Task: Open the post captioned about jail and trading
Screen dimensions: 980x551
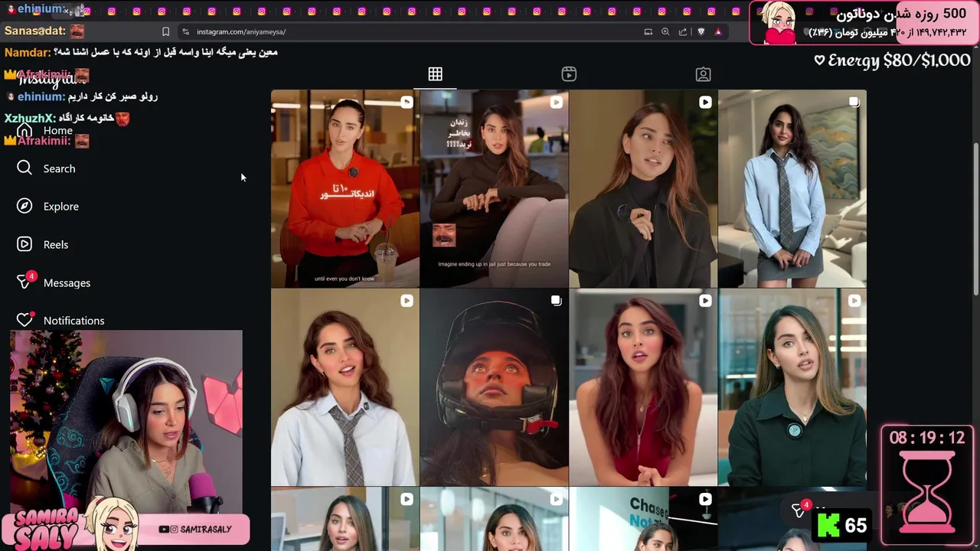Action: (494, 188)
